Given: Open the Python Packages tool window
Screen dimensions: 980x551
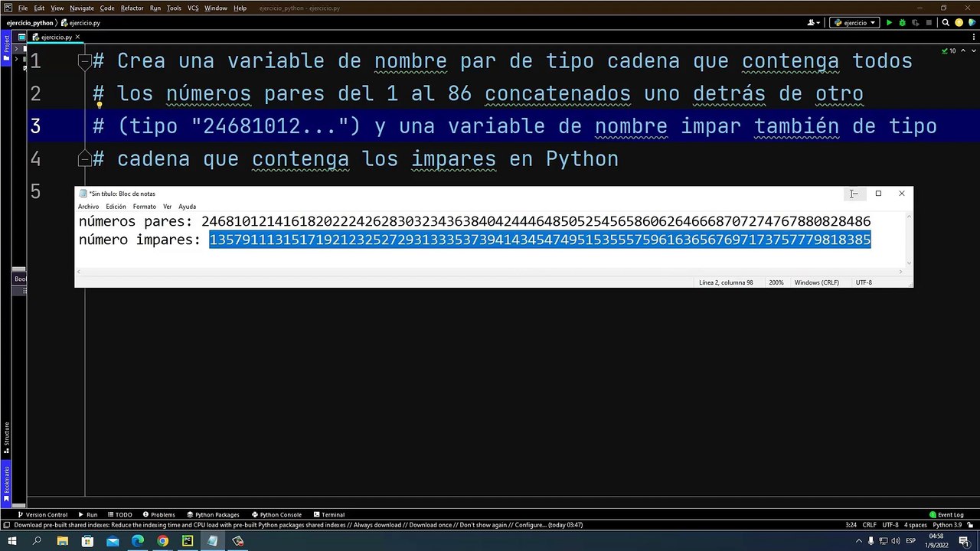Looking at the screenshot, I should [213, 514].
